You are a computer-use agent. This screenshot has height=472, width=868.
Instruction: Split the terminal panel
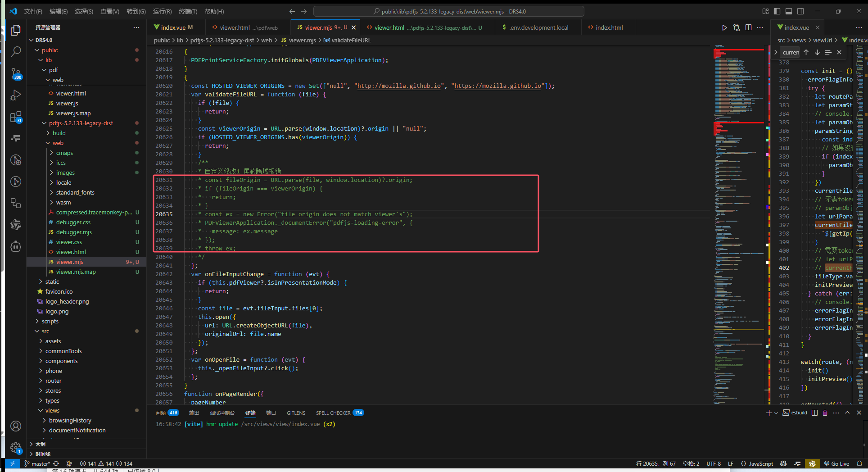(x=814, y=413)
